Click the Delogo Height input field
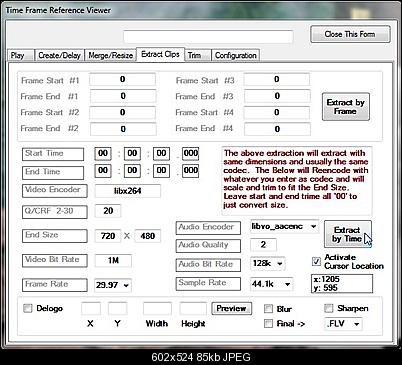Screen dimensions: 402x365 tap(193, 308)
